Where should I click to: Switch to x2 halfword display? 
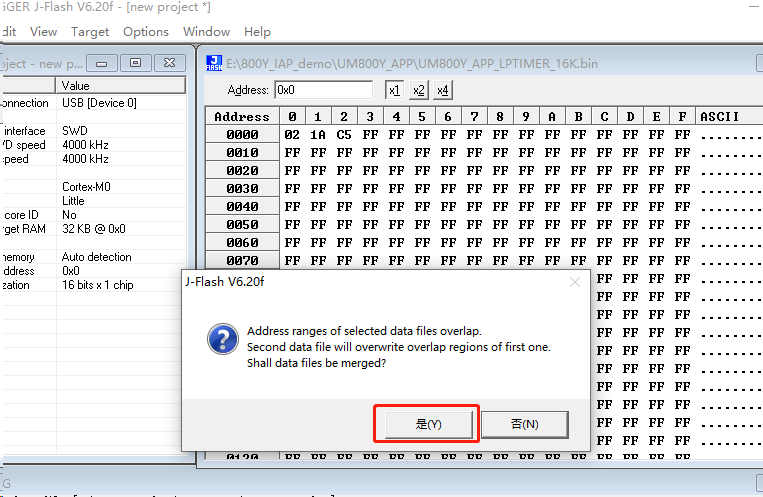tap(418, 90)
